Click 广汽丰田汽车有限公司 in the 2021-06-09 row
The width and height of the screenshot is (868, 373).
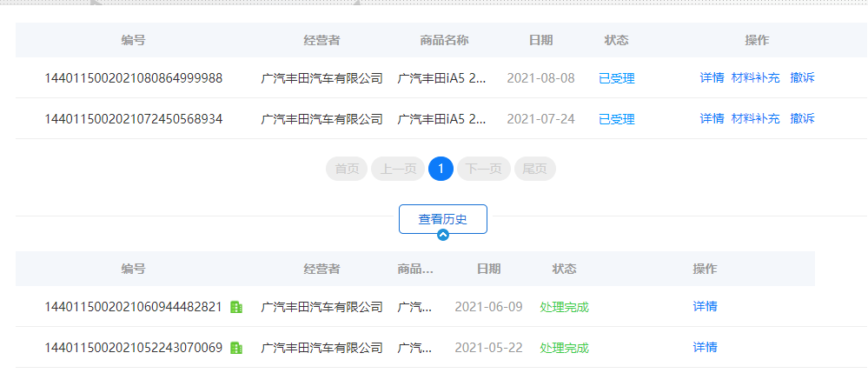(x=321, y=307)
